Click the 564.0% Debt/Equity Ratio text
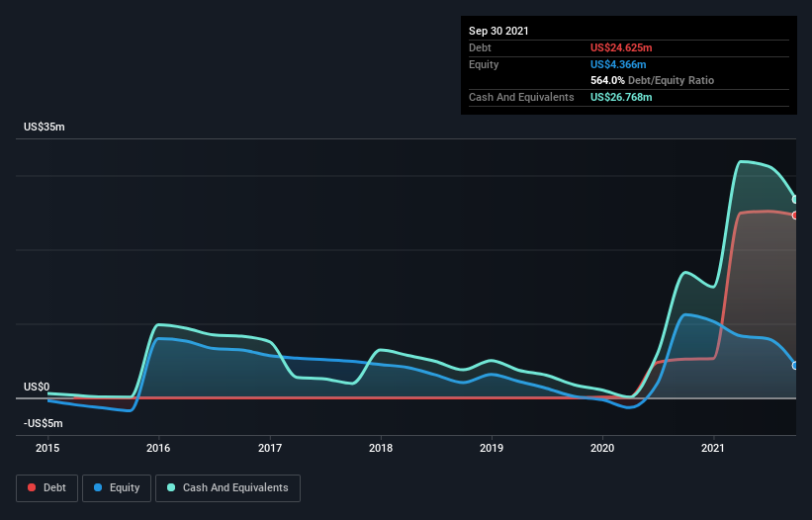 pos(652,80)
